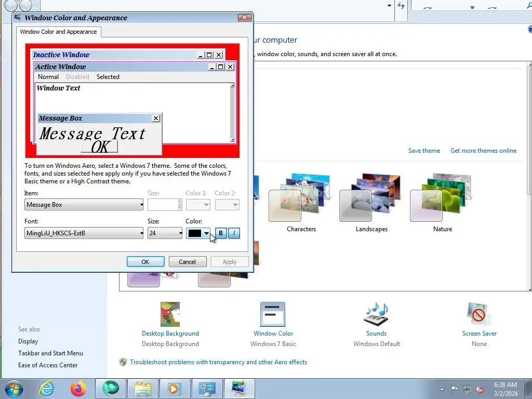The height and width of the screenshot is (399, 532).
Task: Click Cancel in Window Color dialog
Action: [x=188, y=262]
